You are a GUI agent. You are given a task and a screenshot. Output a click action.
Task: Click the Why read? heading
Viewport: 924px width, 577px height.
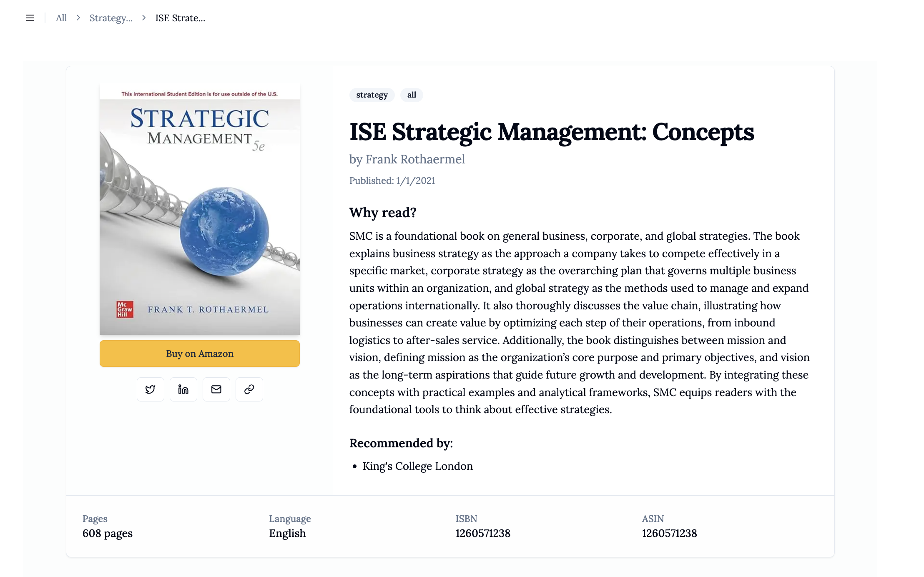coord(383,213)
